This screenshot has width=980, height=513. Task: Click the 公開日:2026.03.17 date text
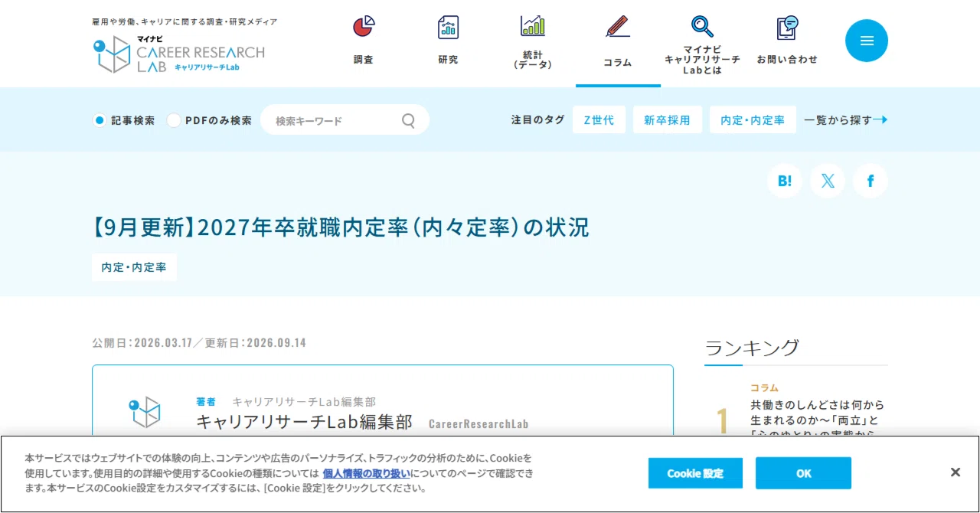click(x=142, y=342)
